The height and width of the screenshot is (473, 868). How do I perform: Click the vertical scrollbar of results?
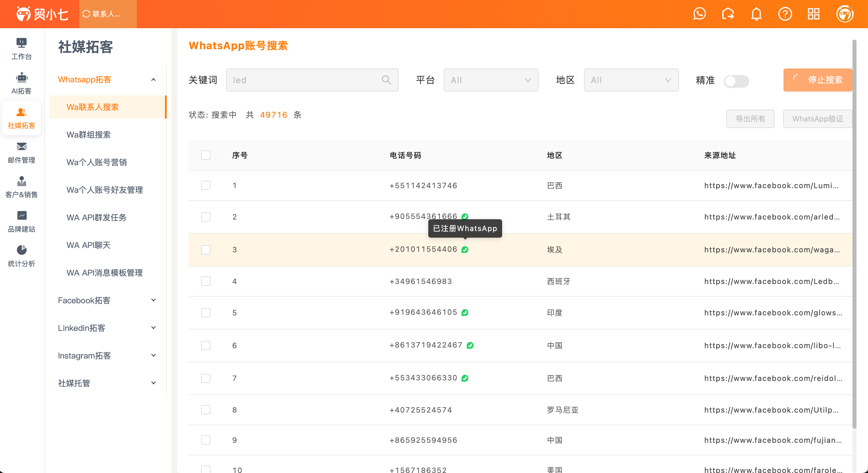click(854, 234)
